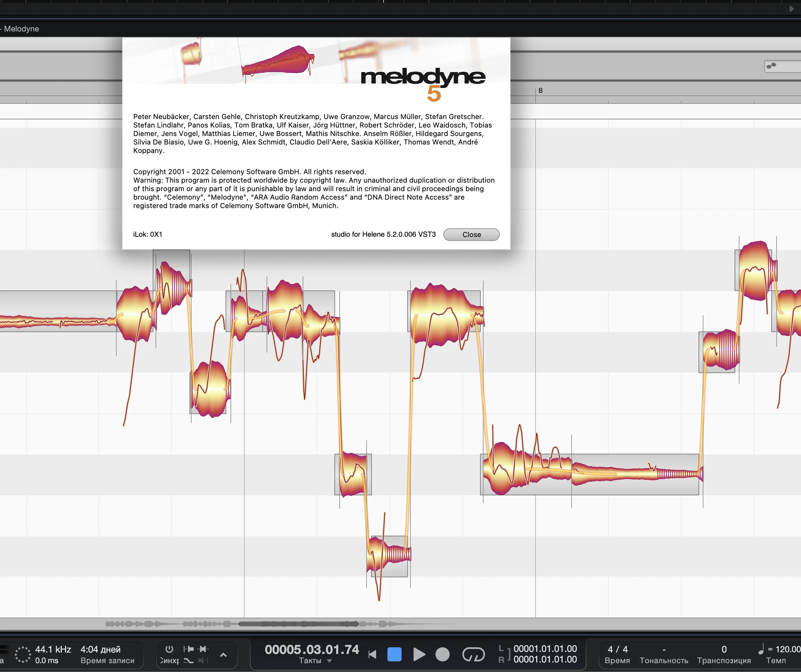This screenshot has width=801, height=672.
Task: Click the Melodyne panel title text
Action: (x=21, y=29)
